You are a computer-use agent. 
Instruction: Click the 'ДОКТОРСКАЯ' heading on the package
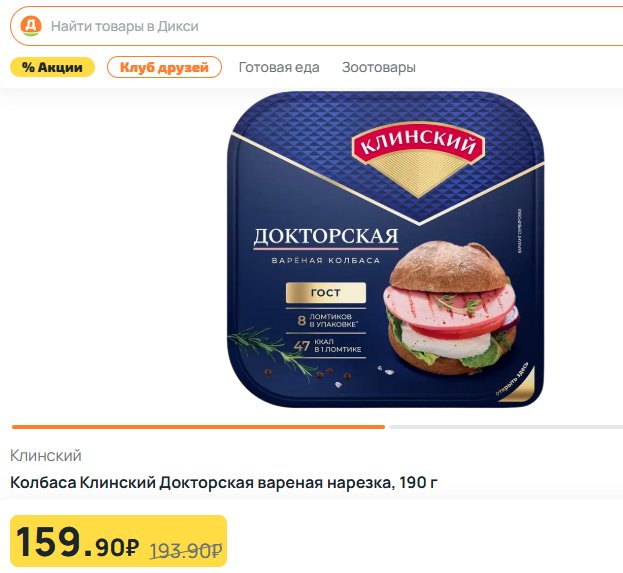click(x=326, y=236)
